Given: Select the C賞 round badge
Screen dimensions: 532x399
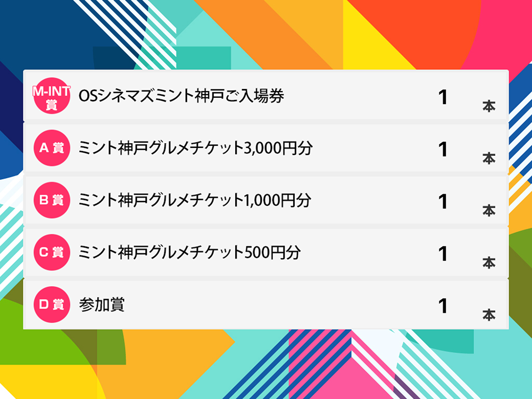Looking at the screenshot, I should click(x=52, y=252).
